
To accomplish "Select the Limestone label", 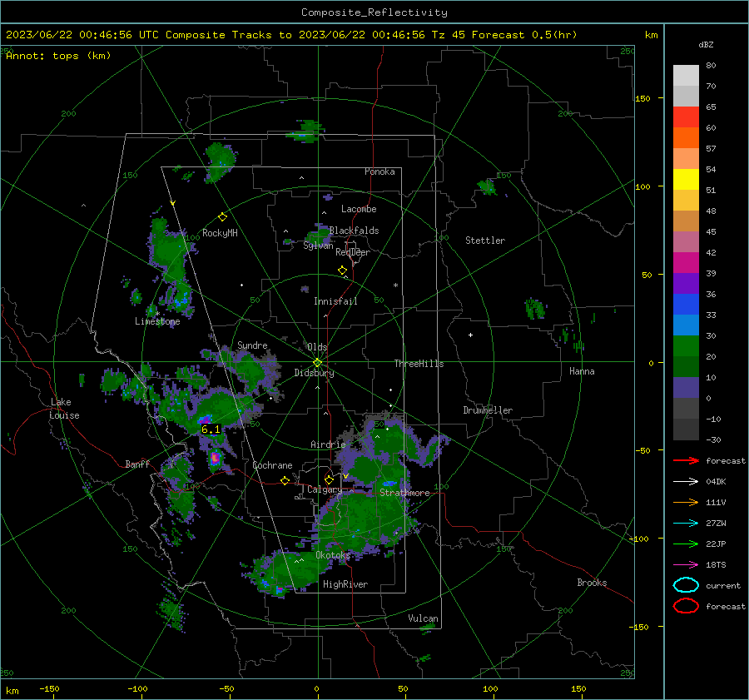I will click(157, 321).
